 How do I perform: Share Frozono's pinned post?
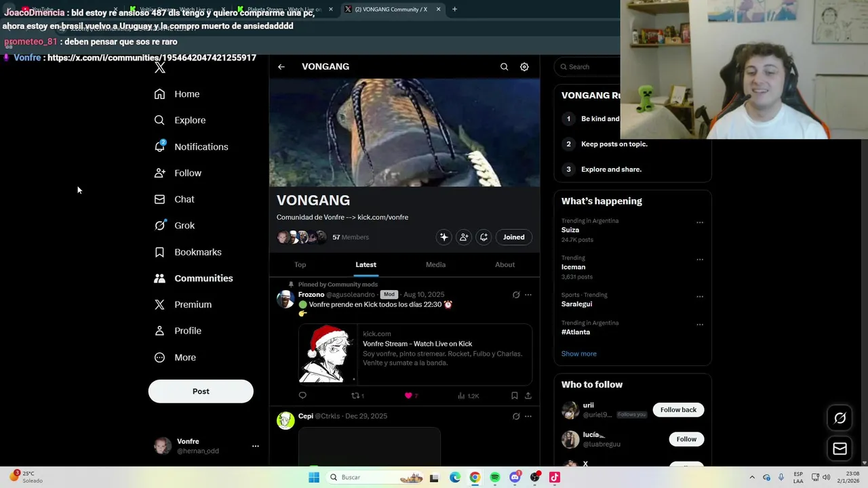click(x=528, y=396)
